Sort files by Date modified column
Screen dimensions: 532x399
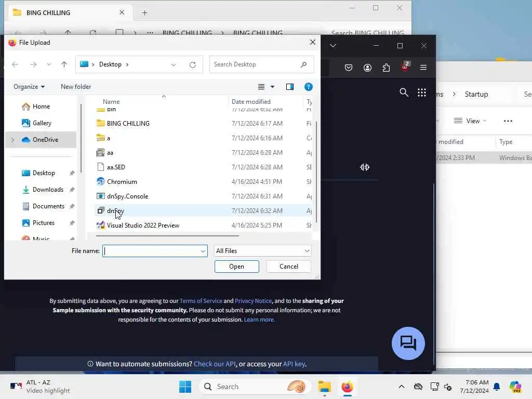coord(251,102)
